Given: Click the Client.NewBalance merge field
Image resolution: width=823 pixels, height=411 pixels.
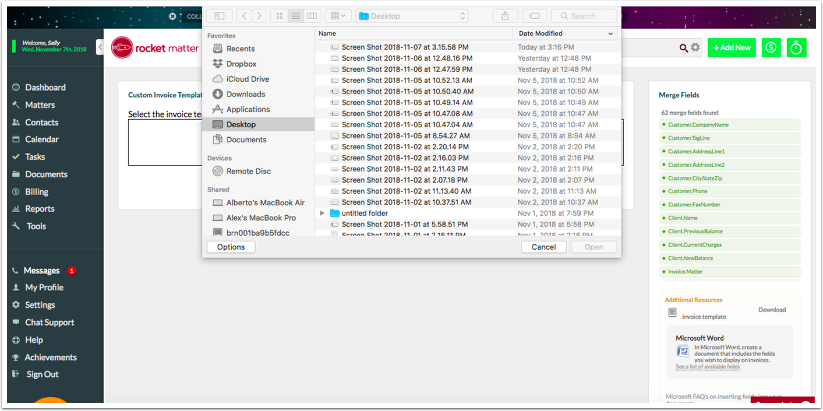Looking at the screenshot, I should [730, 258].
